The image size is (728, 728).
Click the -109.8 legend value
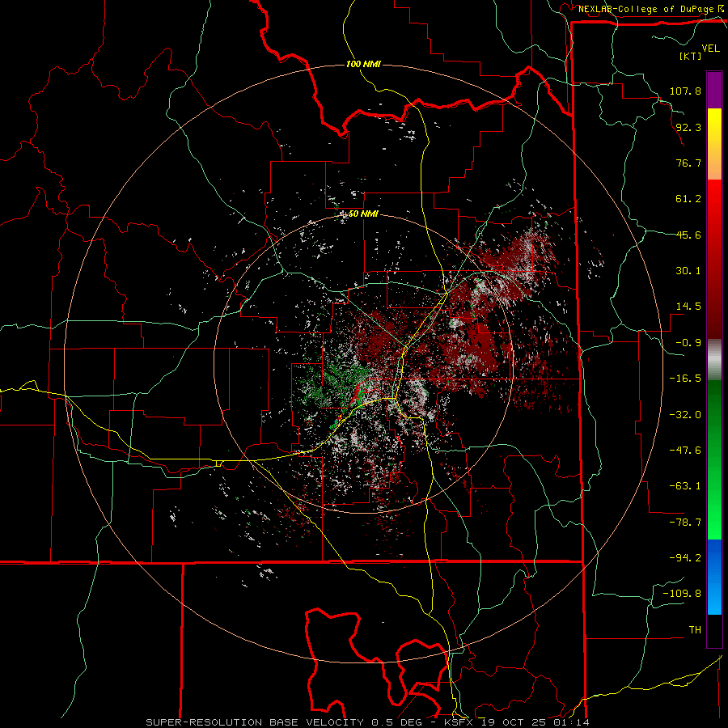[683, 594]
